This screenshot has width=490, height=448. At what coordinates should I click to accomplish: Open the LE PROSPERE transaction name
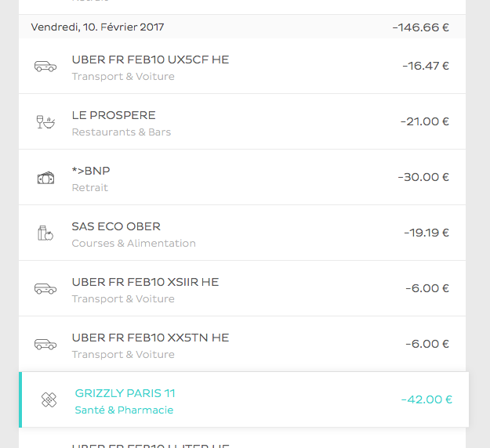pyautogui.click(x=114, y=115)
